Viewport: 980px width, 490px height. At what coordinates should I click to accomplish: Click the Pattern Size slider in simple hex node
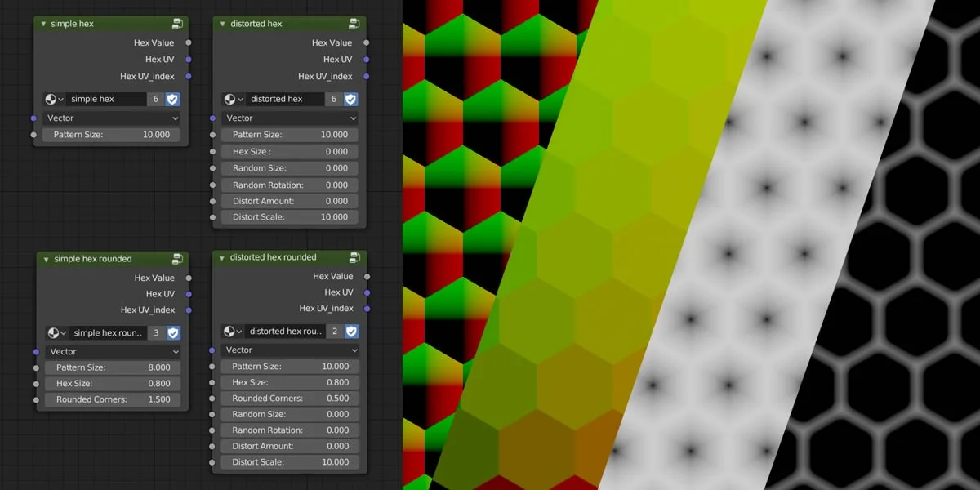(x=111, y=134)
